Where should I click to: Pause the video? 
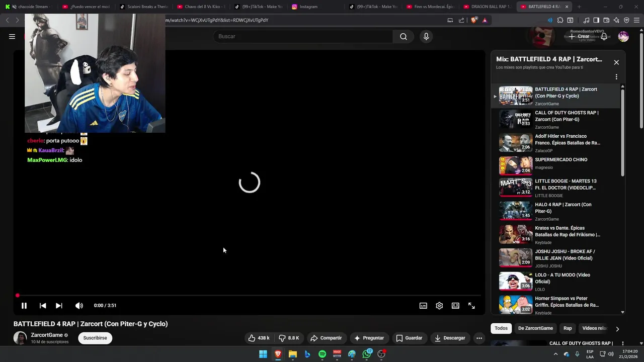pos(24,305)
